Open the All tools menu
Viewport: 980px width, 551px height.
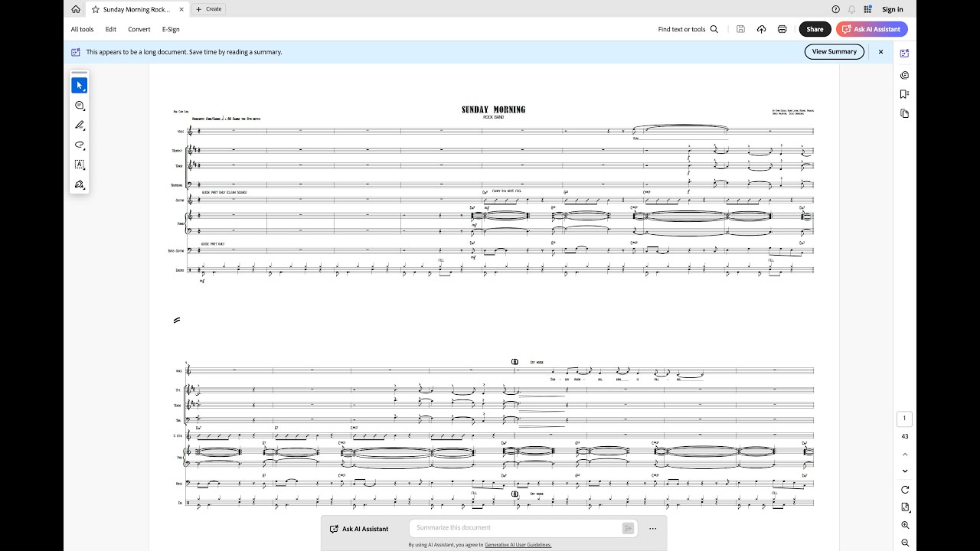[x=82, y=29]
